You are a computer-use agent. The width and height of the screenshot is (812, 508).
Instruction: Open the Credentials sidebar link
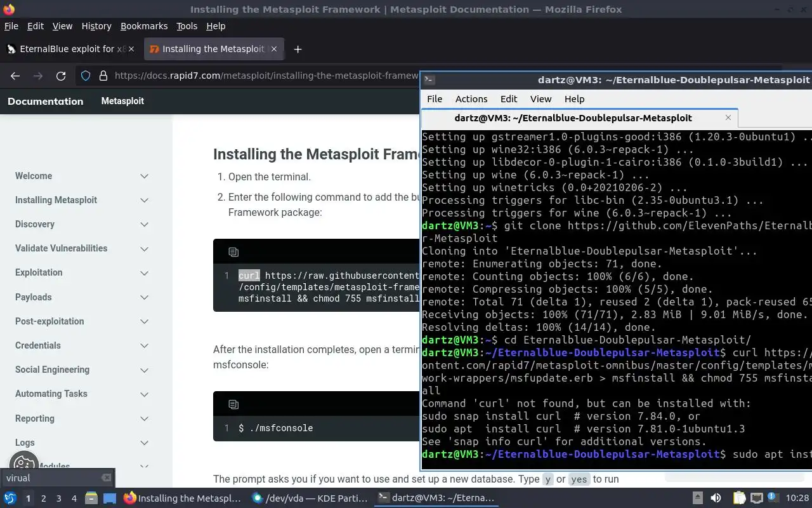(38, 345)
